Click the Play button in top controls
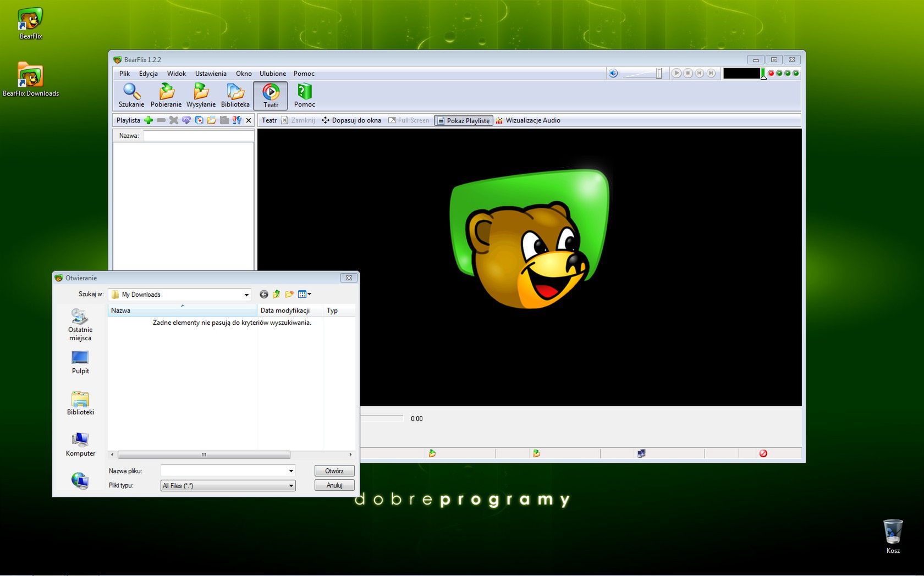This screenshot has height=576, width=924. (676, 73)
